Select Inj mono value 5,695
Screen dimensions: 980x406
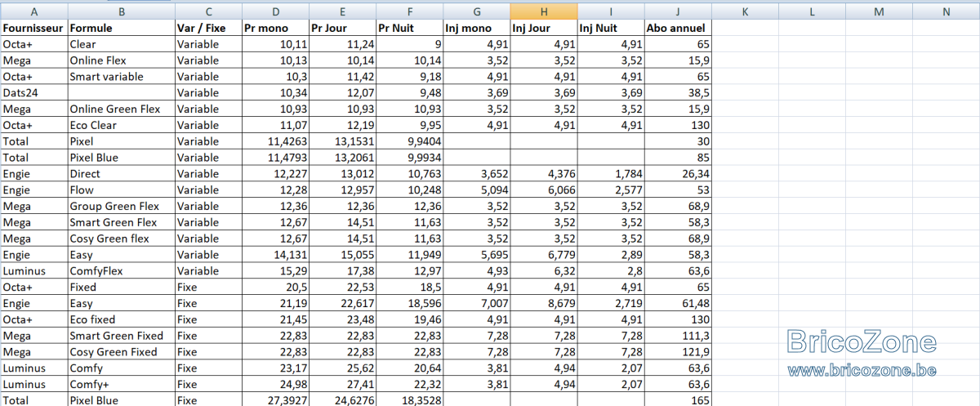click(x=476, y=254)
